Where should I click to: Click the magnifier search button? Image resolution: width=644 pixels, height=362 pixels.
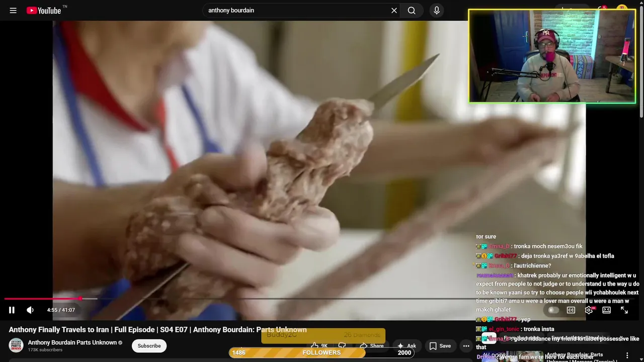coord(412,11)
